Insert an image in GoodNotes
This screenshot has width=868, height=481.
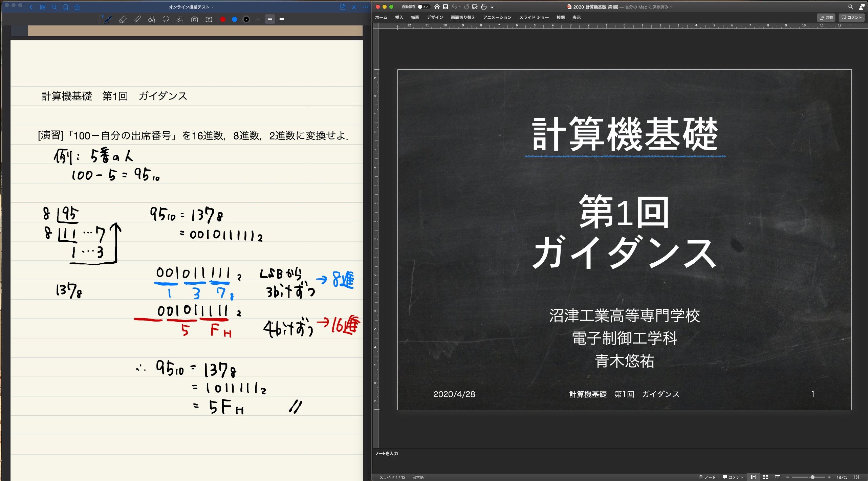[180, 19]
